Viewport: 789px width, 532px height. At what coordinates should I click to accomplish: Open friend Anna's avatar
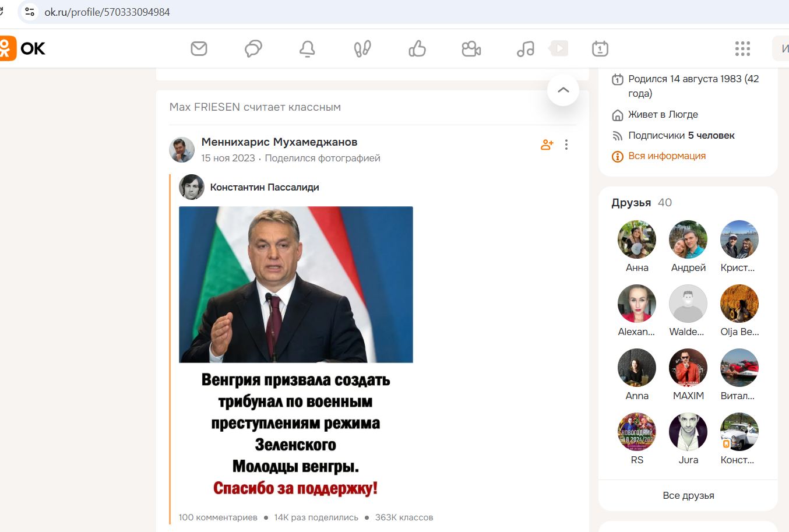[x=637, y=368]
